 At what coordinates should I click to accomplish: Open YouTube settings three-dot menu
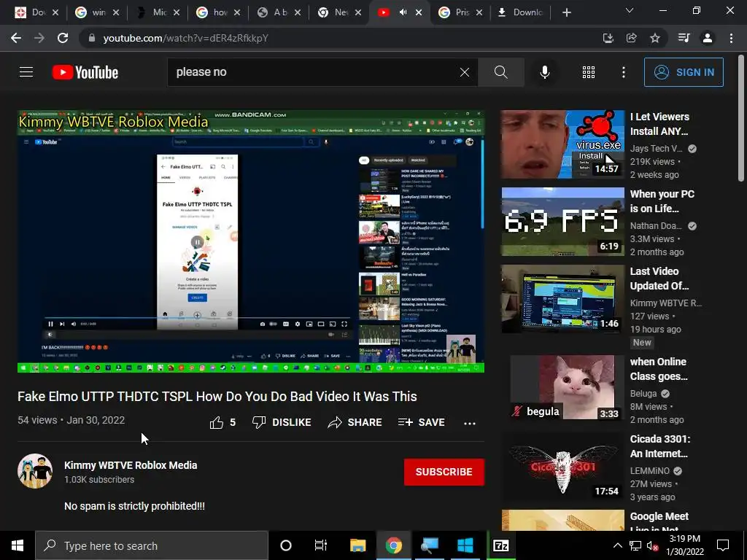[x=623, y=72]
